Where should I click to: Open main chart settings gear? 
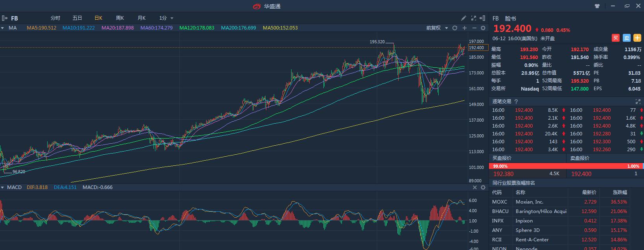(x=483, y=28)
